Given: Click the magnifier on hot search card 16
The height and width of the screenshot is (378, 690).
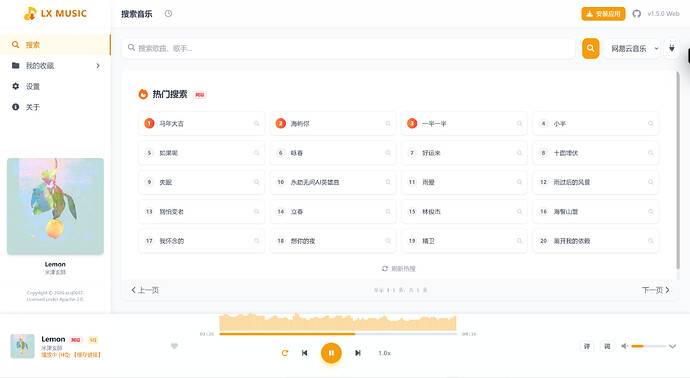Looking at the screenshot, I should click(x=650, y=212).
